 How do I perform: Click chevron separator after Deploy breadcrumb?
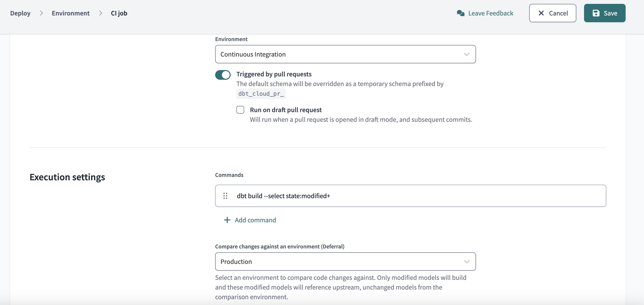click(41, 13)
